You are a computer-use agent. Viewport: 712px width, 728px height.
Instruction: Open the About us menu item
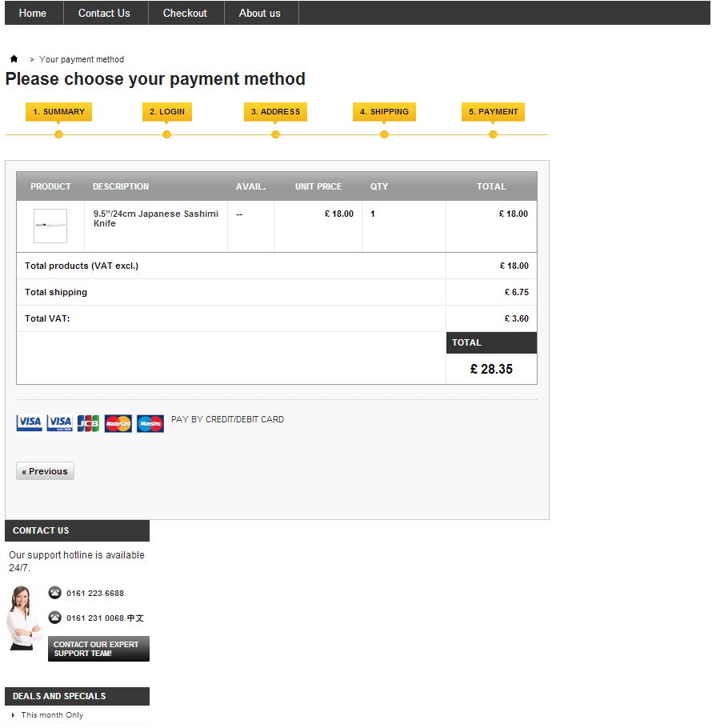click(x=259, y=13)
